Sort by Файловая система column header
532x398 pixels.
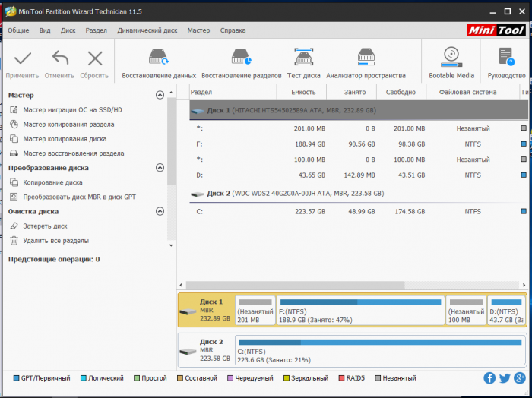click(462, 92)
